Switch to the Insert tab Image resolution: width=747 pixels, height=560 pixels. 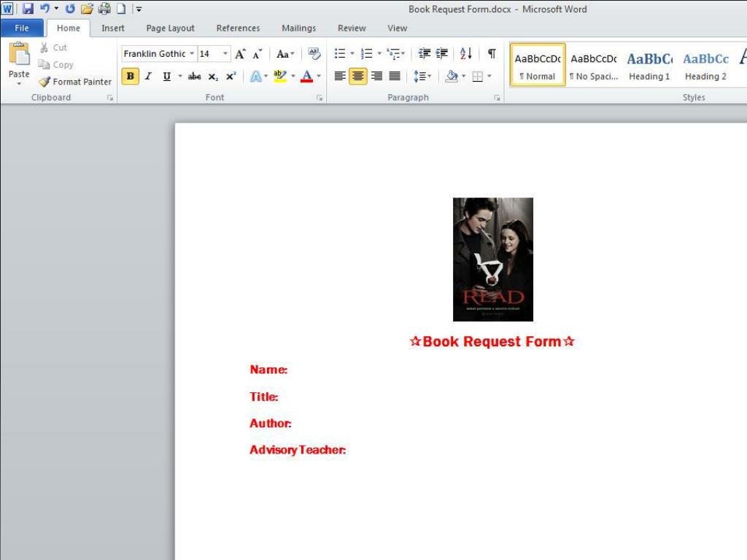pos(113,28)
